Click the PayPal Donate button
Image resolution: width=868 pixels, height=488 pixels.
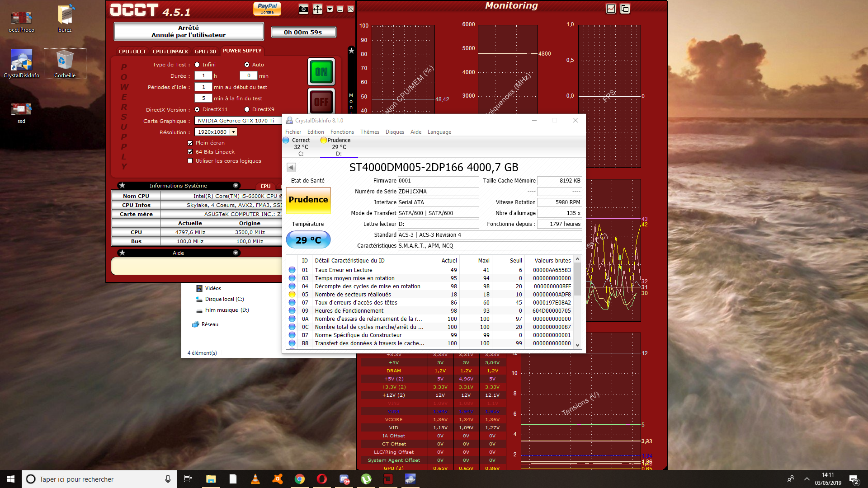[267, 9]
